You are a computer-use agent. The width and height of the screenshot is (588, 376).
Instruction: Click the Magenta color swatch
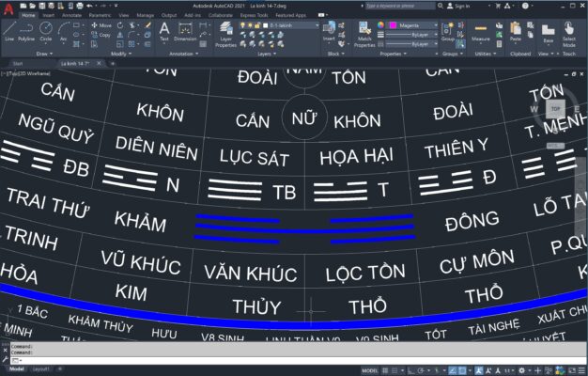(x=394, y=25)
